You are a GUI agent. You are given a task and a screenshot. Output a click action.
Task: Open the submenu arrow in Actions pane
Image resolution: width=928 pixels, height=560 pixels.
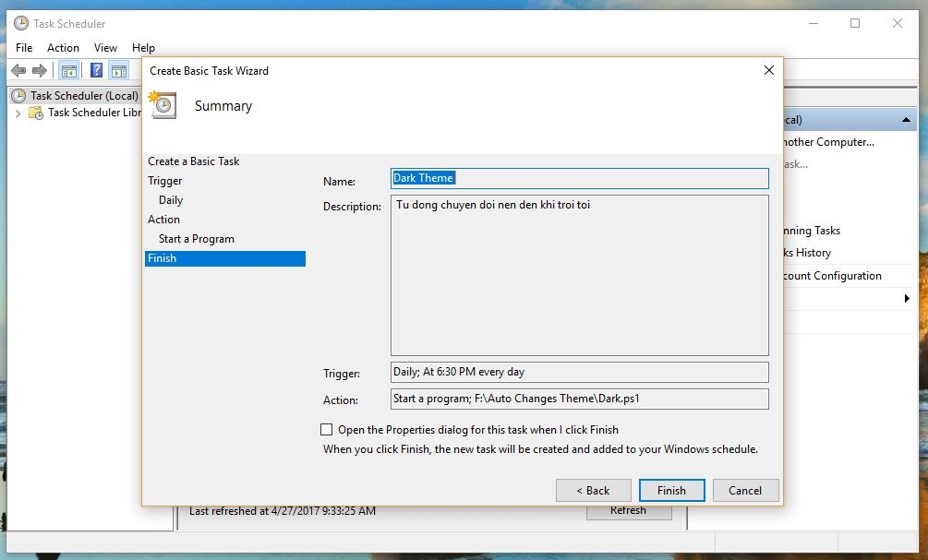906,299
